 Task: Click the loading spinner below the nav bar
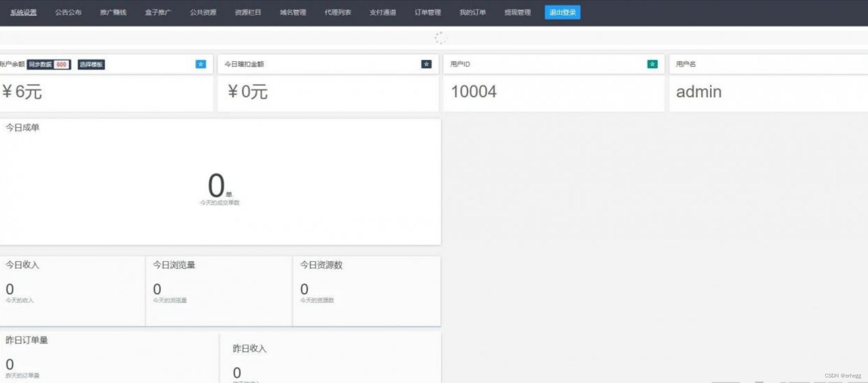tap(440, 38)
